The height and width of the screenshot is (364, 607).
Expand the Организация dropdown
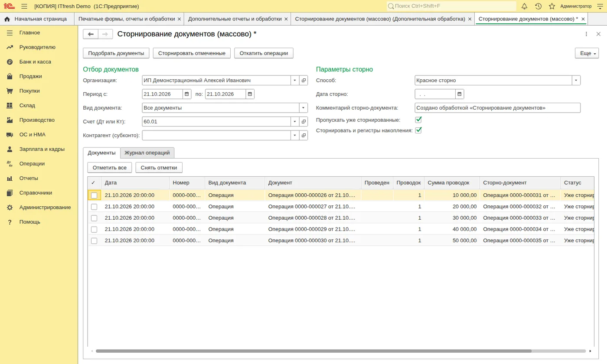pyautogui.click(x=295, y=80)
